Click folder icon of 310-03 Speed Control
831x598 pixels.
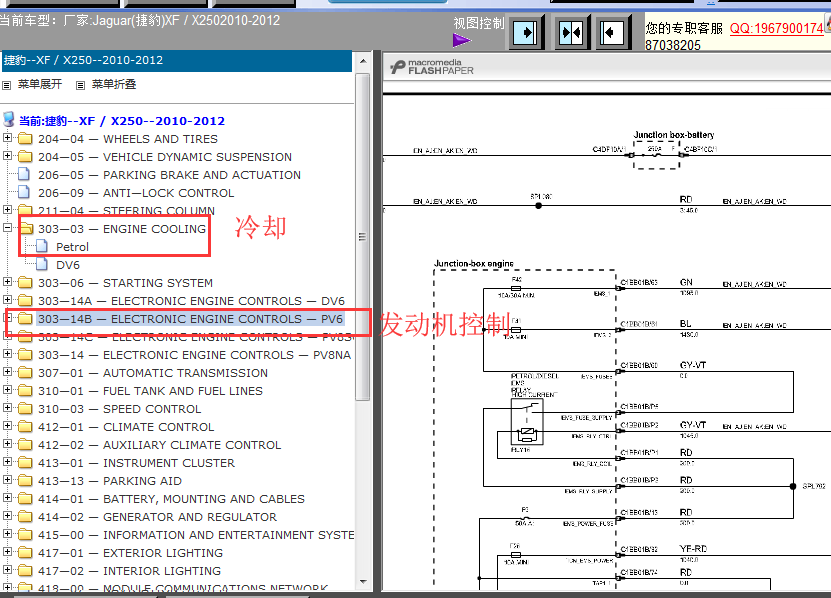pyautogui.click(x=25, y=409)
